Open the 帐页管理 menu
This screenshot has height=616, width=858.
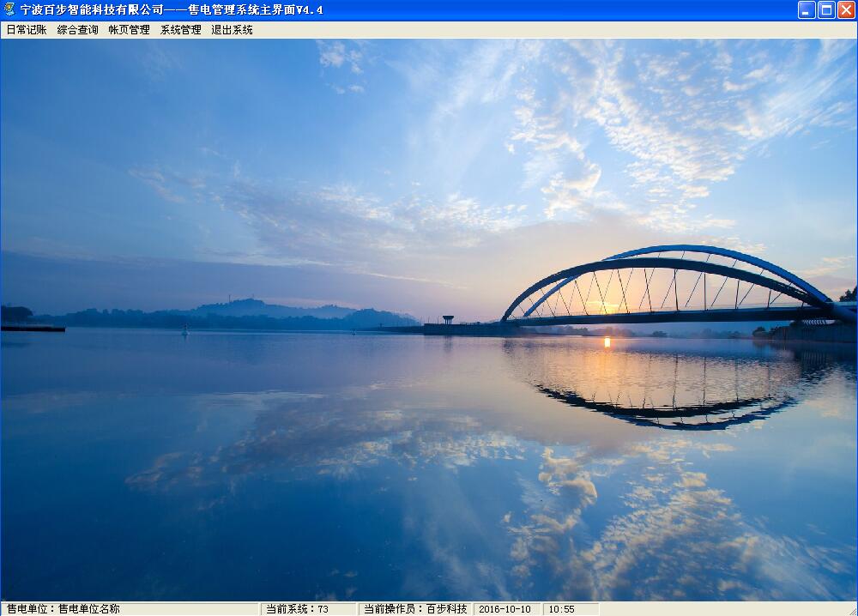point(130,29)
